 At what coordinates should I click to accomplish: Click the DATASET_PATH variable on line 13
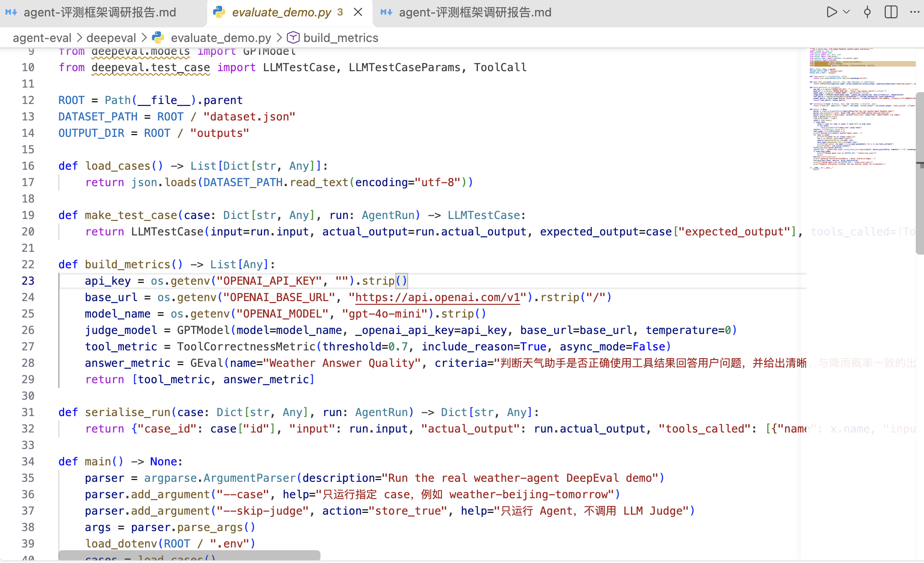[x=98, y=117]
